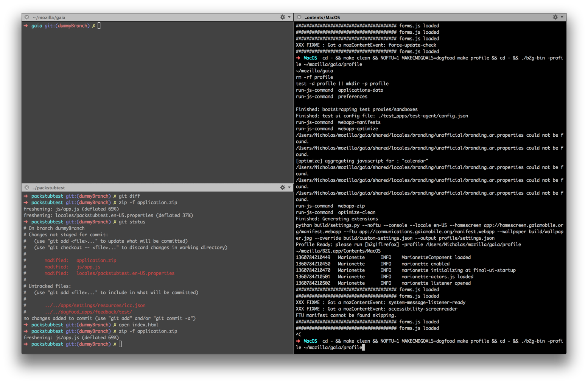Click 'run-js-command preferences' line
588x384 pixels.
click(331, 97)
